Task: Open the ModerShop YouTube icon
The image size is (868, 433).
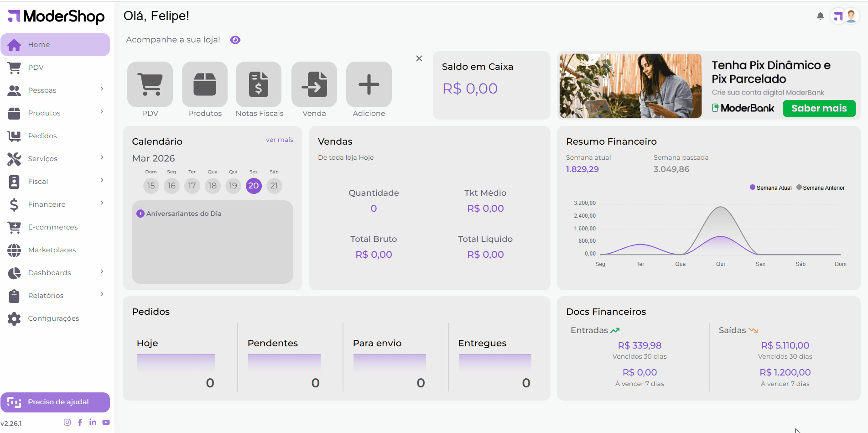Action: click(x=106, y=422)
